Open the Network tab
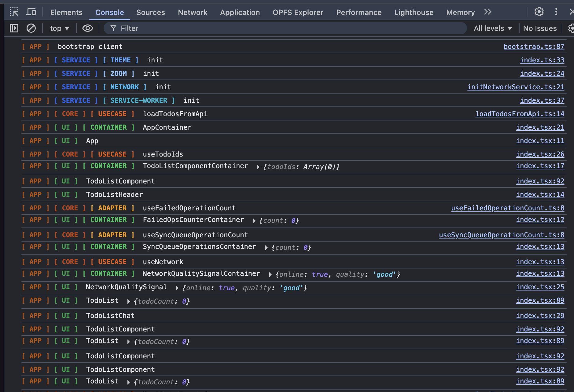Viewport: 574px width, 392px height. pyautogui.click(x=193, y=12)
